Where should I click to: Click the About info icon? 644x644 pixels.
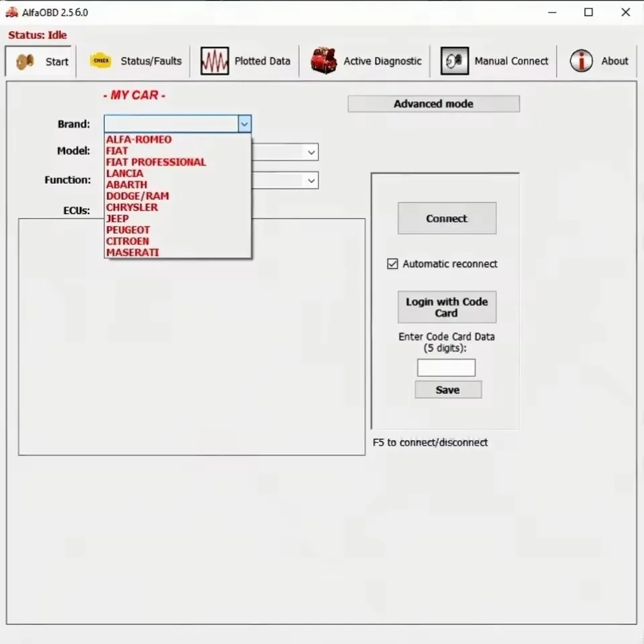tap(581, 60)
